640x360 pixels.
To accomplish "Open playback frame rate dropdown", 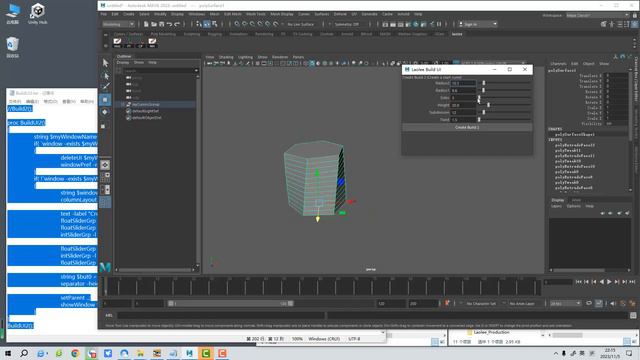I will pos(565,303).
